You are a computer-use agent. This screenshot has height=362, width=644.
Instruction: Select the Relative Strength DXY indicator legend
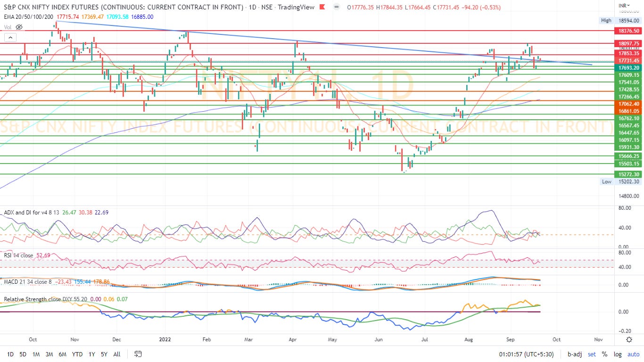pos(45,299)
